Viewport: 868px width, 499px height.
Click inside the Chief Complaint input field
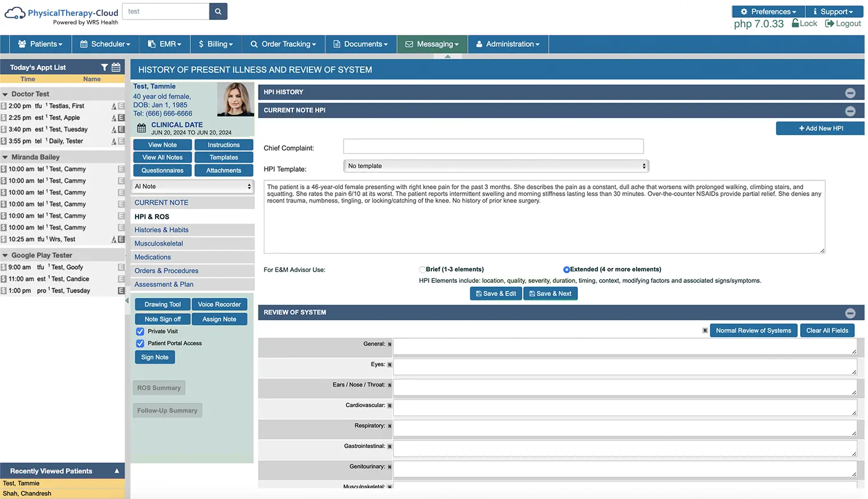(493, 146)
